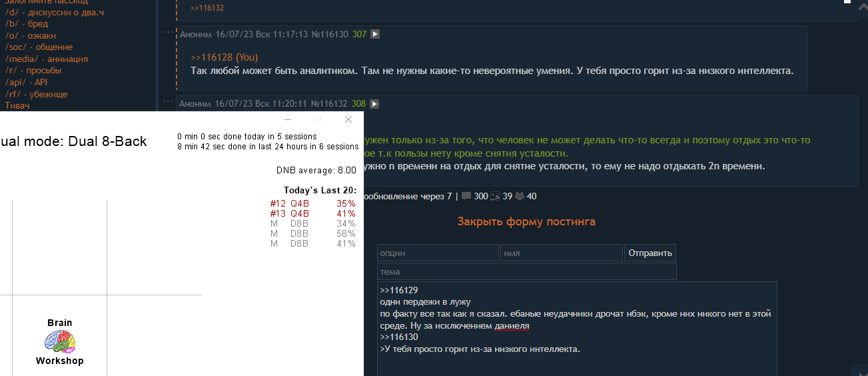Viewport: 868px width, 376px height.
Task: Open the /media/ анимация board link
Action: coord(46,59)
